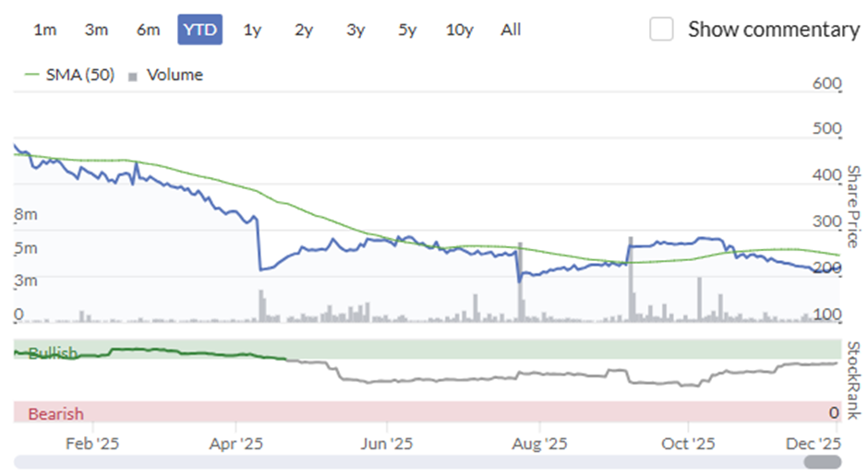Click the April price drop point
The height and width of the screenshot is (476, 868).
[x=259, y=269]
